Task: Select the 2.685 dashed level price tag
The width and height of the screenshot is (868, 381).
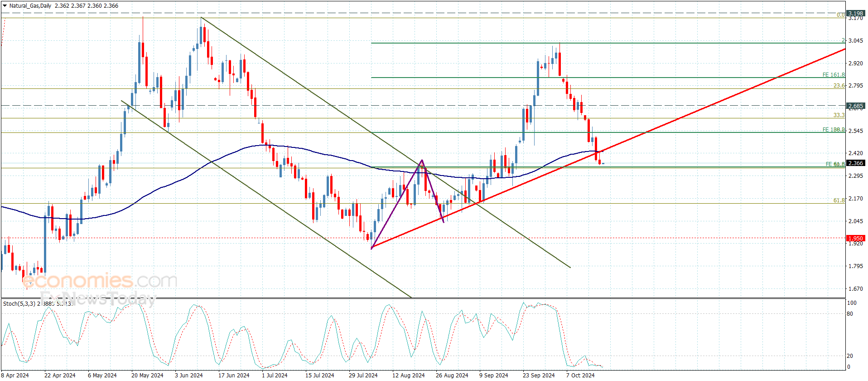Action: (x=855, y=106)
